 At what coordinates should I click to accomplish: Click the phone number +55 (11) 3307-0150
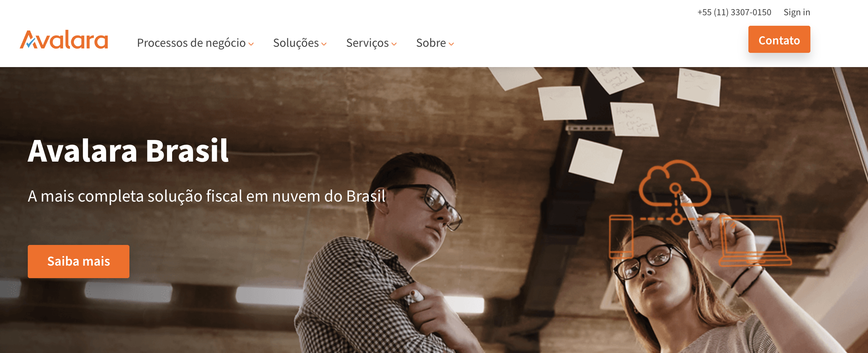click(734, 12)
